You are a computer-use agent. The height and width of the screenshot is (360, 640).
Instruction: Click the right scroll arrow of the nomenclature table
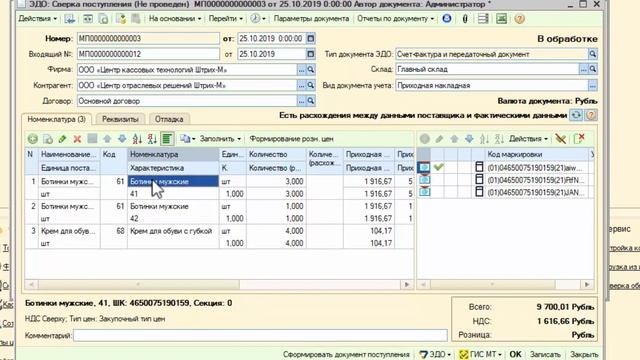407,284
